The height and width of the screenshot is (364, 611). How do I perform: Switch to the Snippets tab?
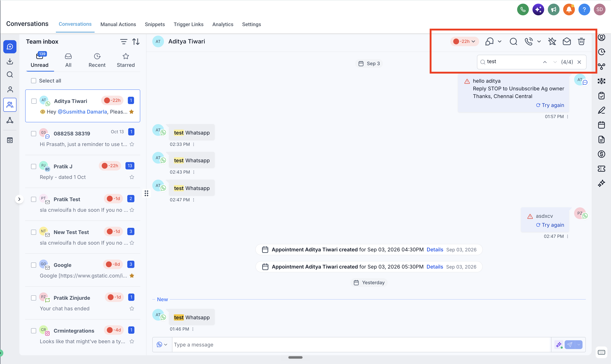tap(155, 24)
